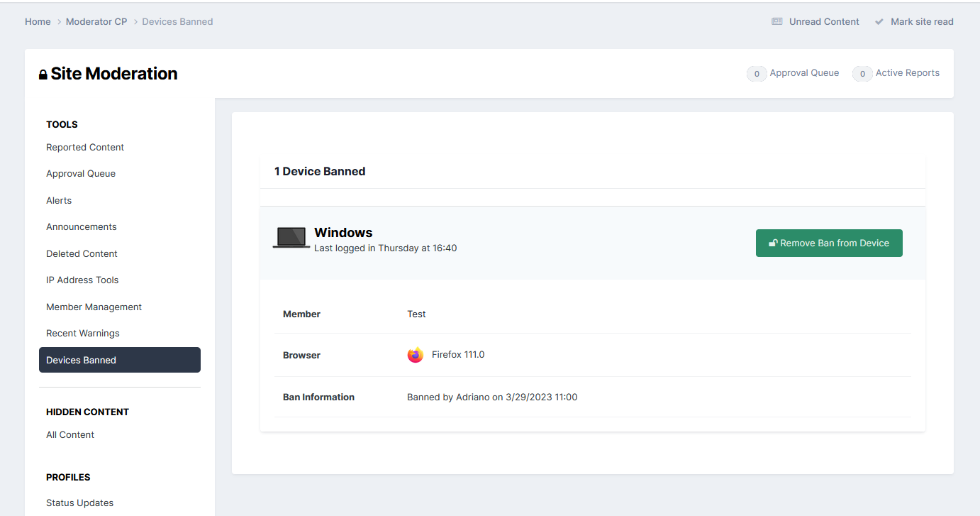
Task: Open Moderator CP from the breadcrumb
Action: (96, 21)
